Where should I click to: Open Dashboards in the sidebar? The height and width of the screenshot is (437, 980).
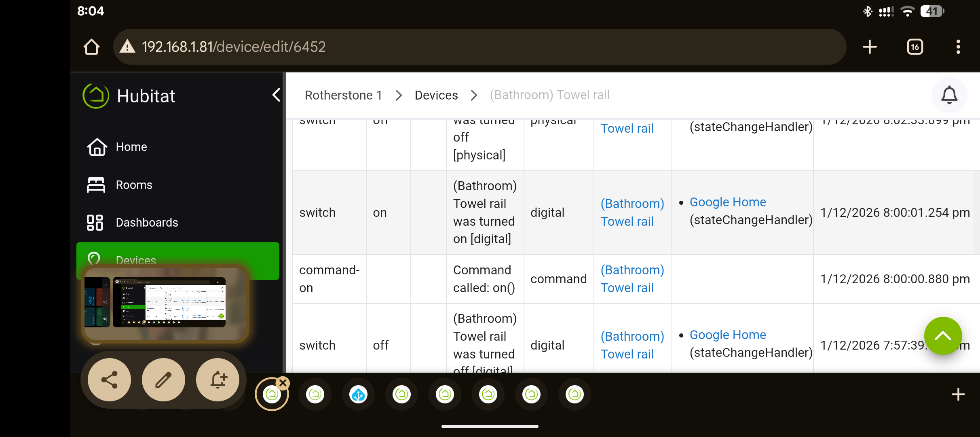pyautogui.click(x=146, y=223)
